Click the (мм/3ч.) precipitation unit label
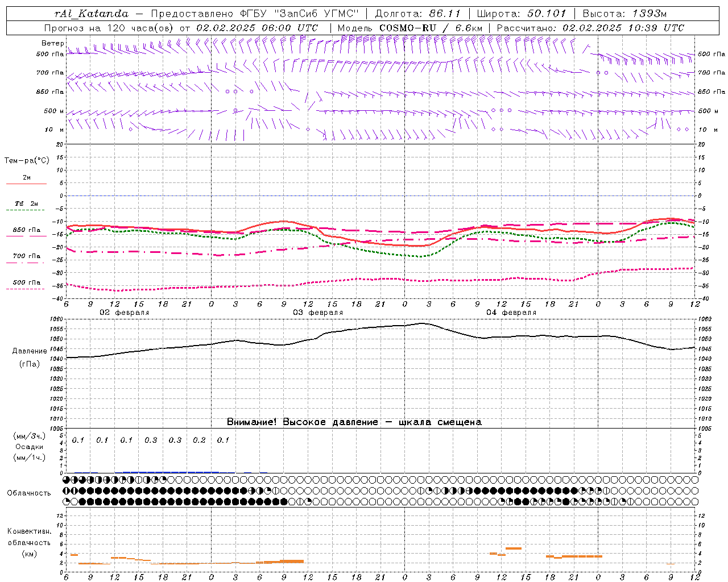The height and width of the screenshot is (582, 728). 30,436
